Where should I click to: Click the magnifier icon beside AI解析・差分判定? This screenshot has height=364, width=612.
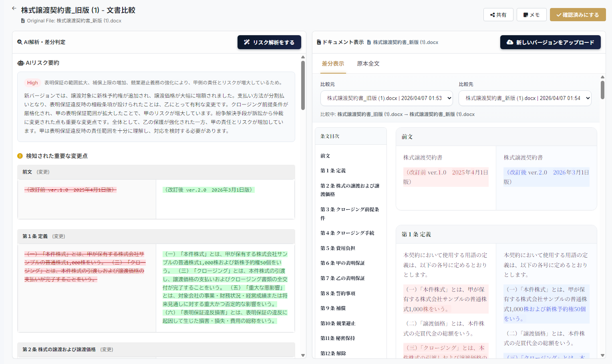(20, 42)
